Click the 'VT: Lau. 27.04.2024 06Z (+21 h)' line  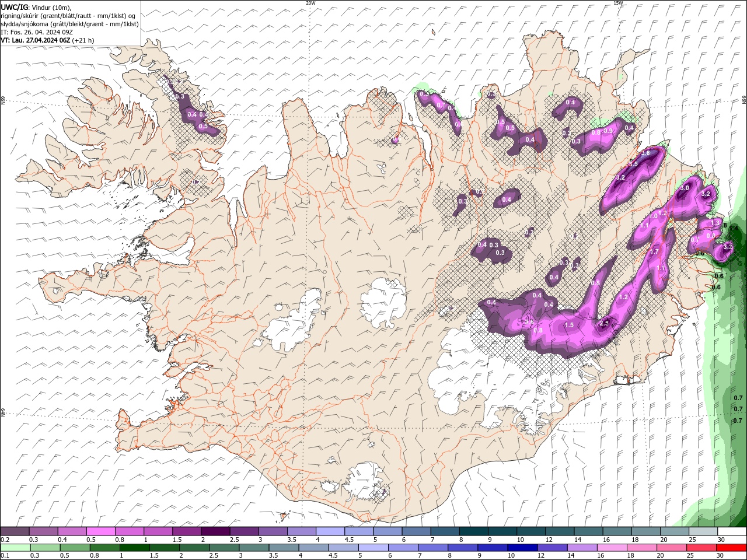click(x=47, y=40)
